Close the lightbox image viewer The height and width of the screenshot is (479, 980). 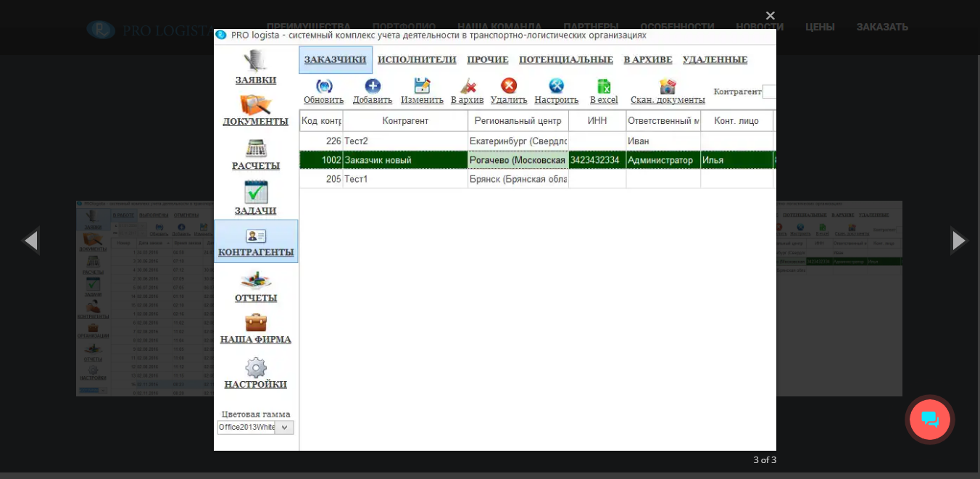(770, 15)
